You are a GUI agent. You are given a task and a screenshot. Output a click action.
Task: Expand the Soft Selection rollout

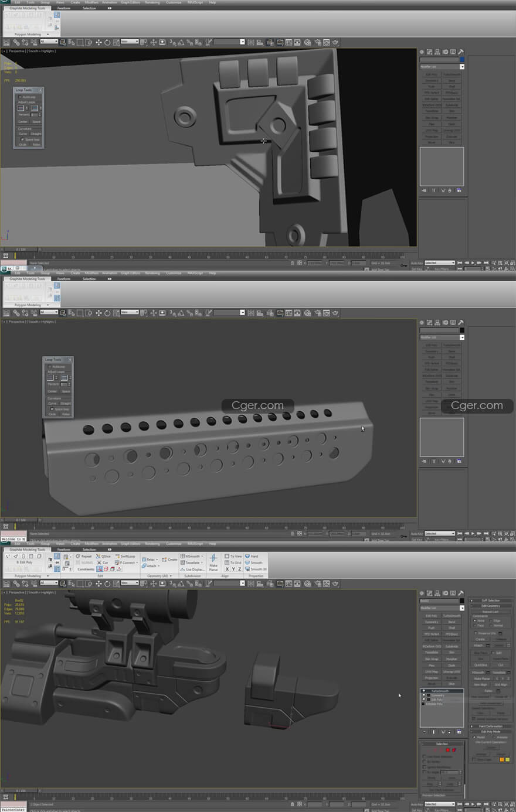pos(491,601)
